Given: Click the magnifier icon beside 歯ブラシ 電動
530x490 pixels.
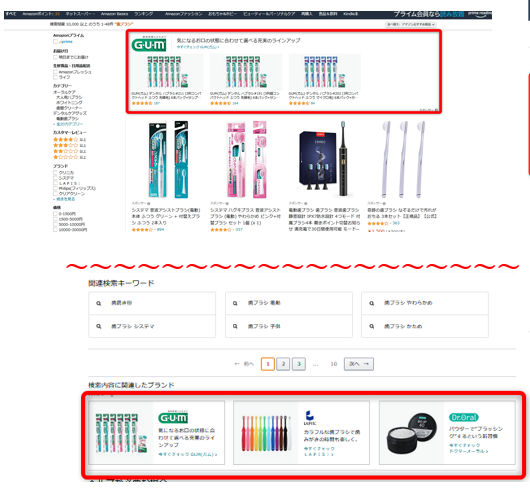Looking at the screenshot, I should 235,303.
